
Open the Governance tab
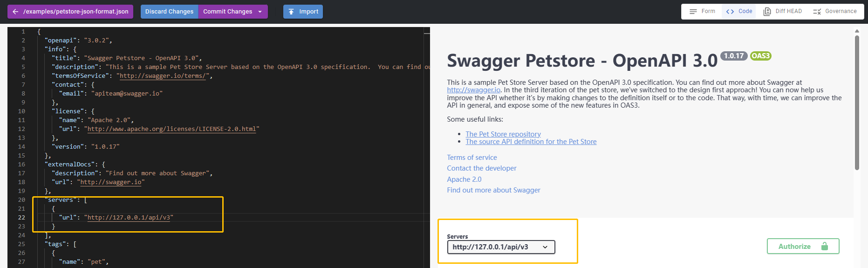(x=835, y=11)
